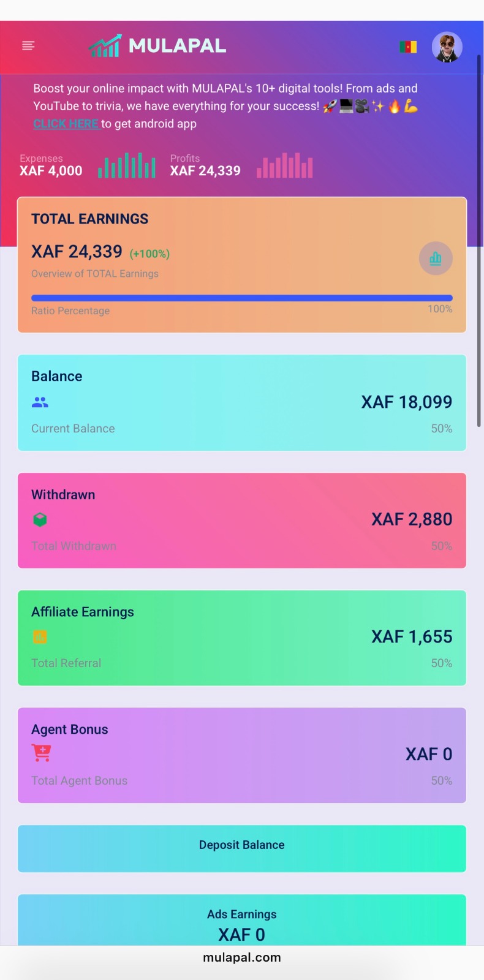The width and height of the screenshot is (484, 980).
Task: Click the pink Profits mini bar chart
Action: pos(285,165)
